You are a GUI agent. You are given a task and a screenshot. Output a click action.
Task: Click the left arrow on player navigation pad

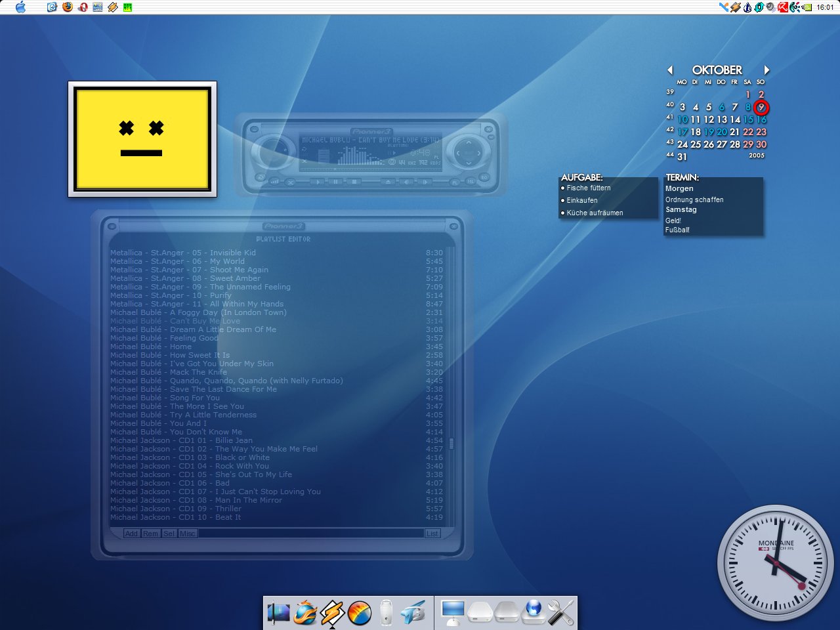tap(458, 153)
